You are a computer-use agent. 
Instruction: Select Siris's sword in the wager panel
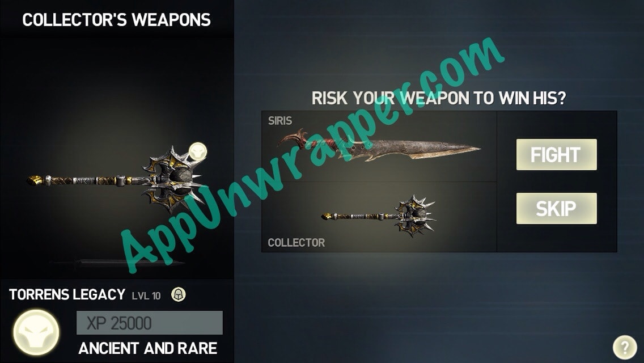coord(379,146)
